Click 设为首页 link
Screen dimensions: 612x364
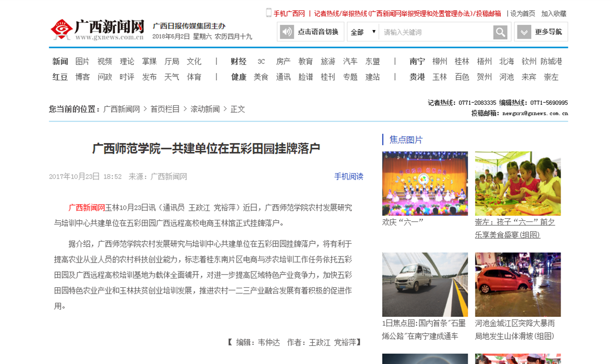coord(523,13)
